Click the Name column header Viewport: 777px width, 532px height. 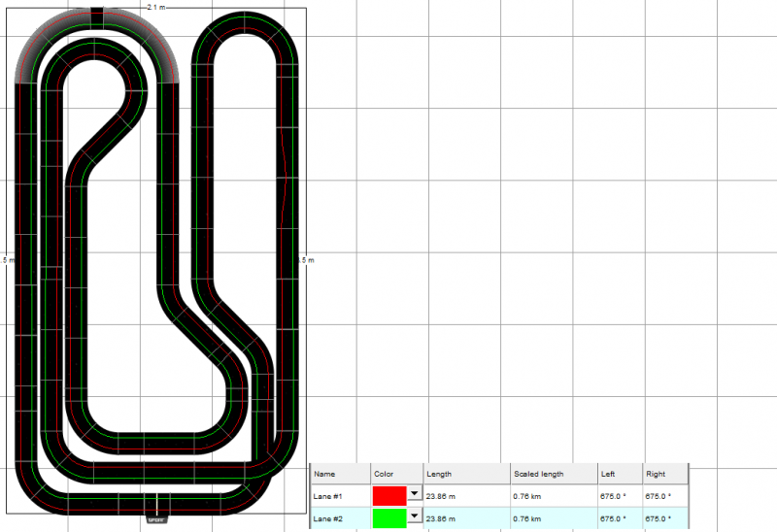coord(339,474)
